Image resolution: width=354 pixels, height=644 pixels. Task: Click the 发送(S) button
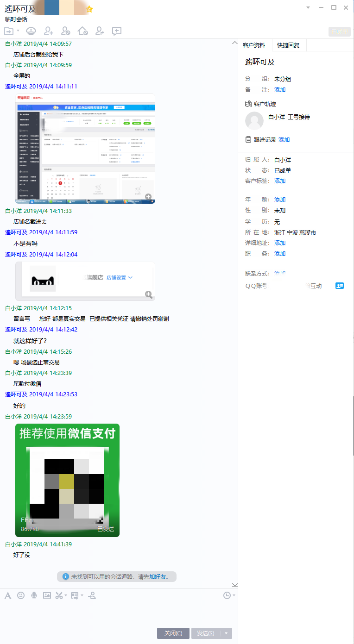206,633
